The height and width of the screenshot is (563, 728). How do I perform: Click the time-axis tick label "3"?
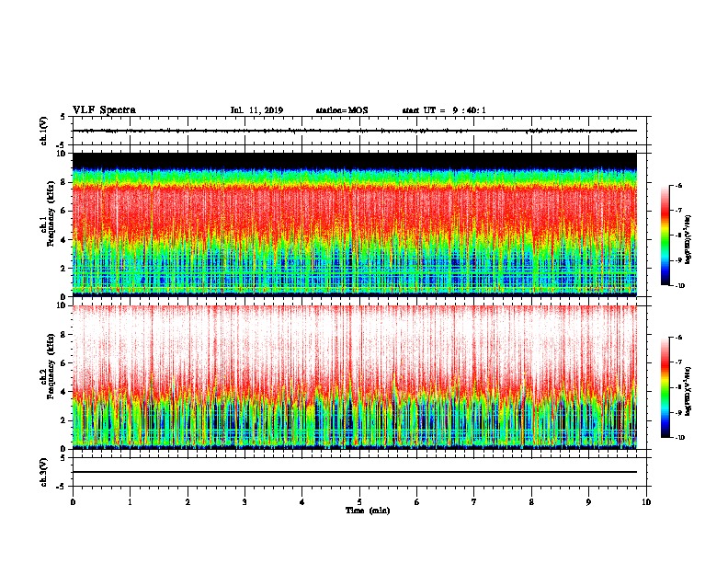[x=245, y=502]
